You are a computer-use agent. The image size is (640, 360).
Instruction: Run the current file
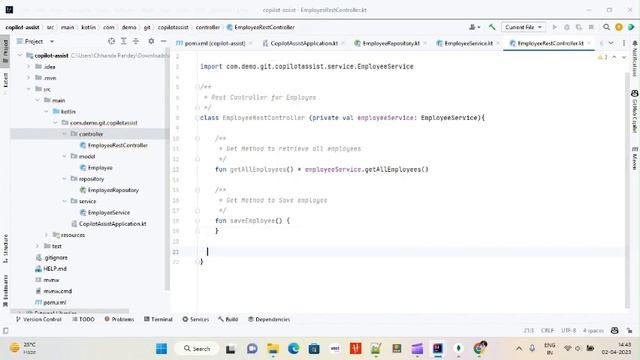(x=554, y=27)
